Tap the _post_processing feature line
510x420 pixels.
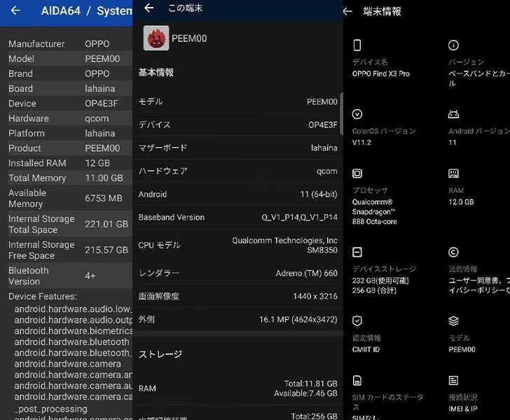coord(50,409)
